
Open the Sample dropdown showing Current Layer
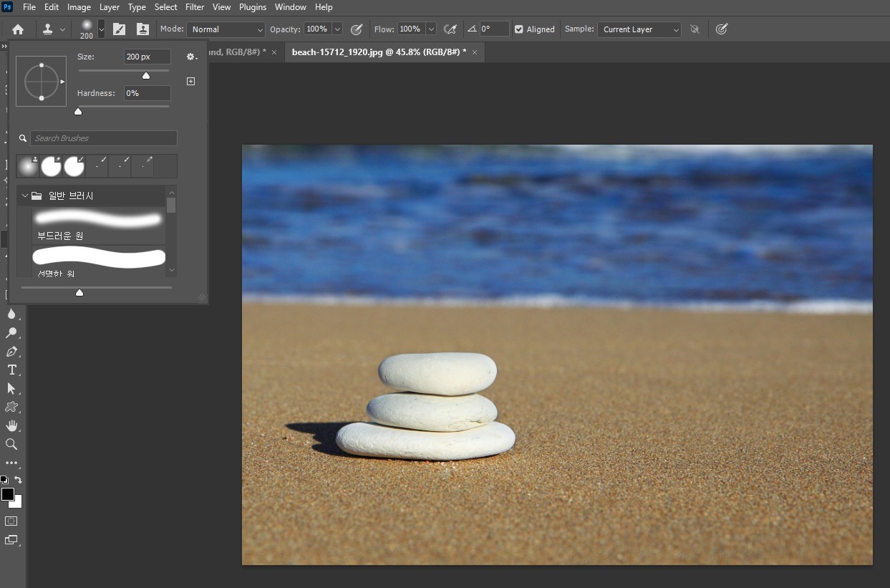pos(639,29)
